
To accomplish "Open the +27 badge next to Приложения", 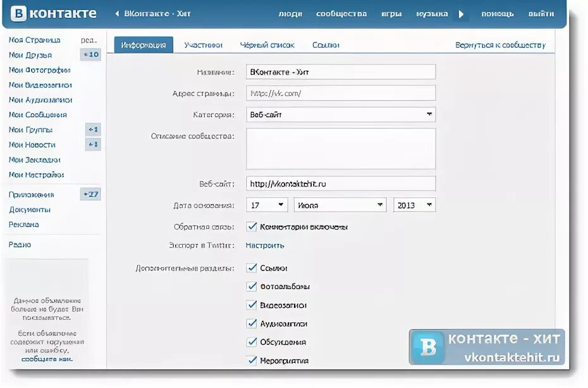I will [91, 194].
